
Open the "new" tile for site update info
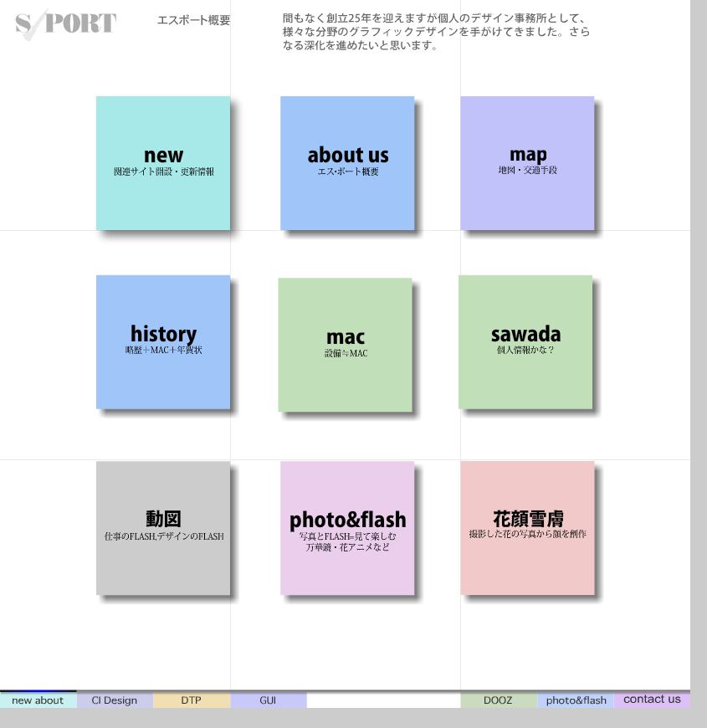coord(162,163)
